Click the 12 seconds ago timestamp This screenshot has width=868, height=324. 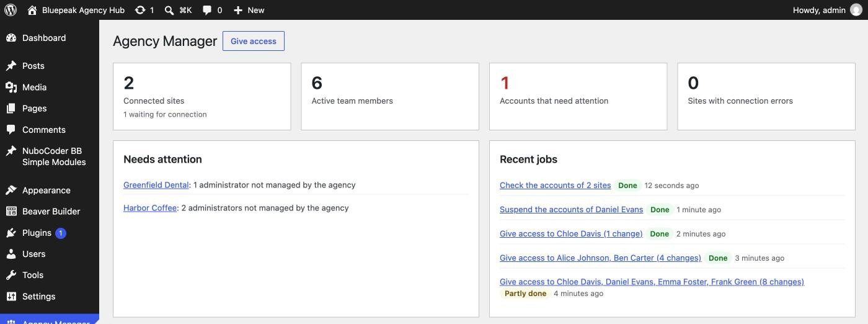[x=671, y=186]
